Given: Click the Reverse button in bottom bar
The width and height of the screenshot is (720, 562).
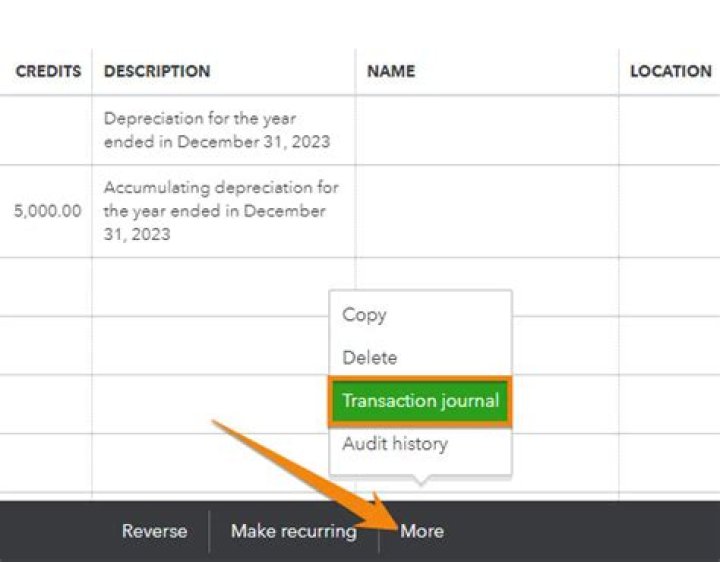Looking at the screenshot, I should pos(154,531).
